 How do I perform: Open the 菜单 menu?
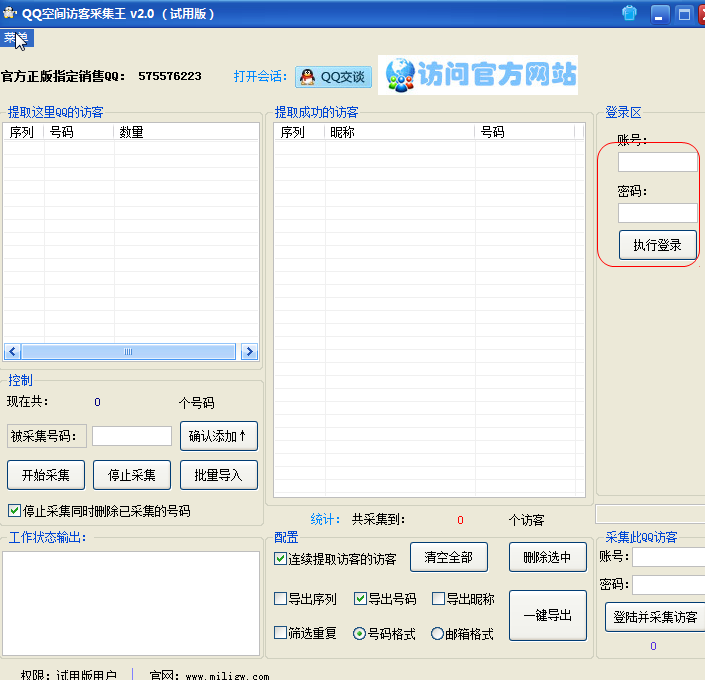(17, 38)
